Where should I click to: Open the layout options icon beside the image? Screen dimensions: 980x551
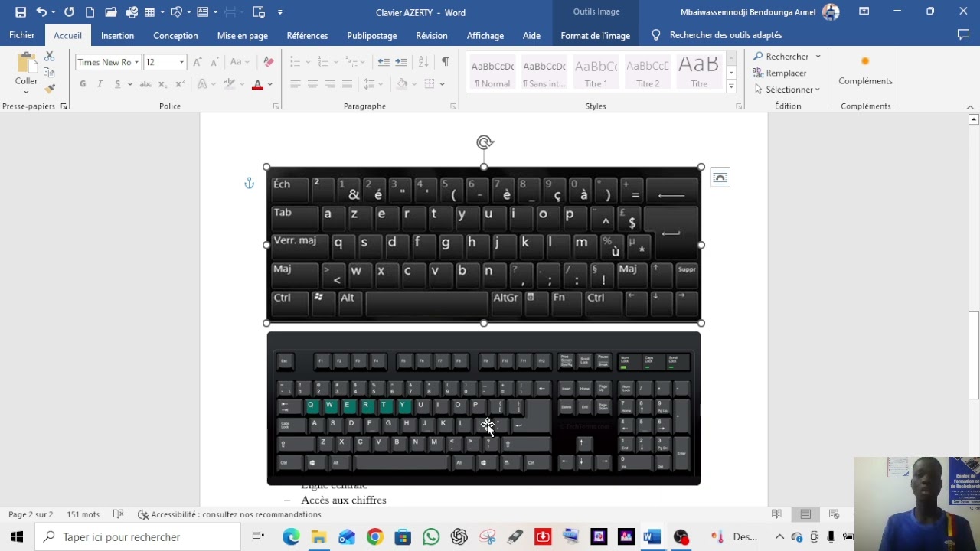[x=720, y=178]
